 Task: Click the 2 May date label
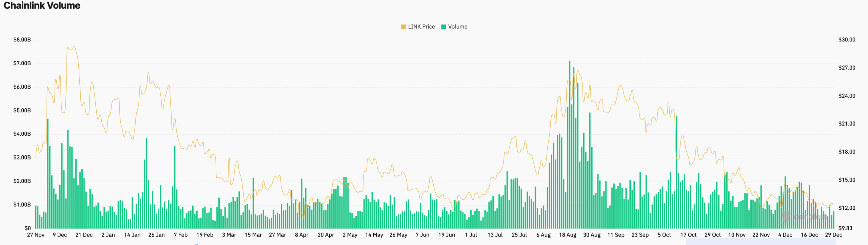350,235
